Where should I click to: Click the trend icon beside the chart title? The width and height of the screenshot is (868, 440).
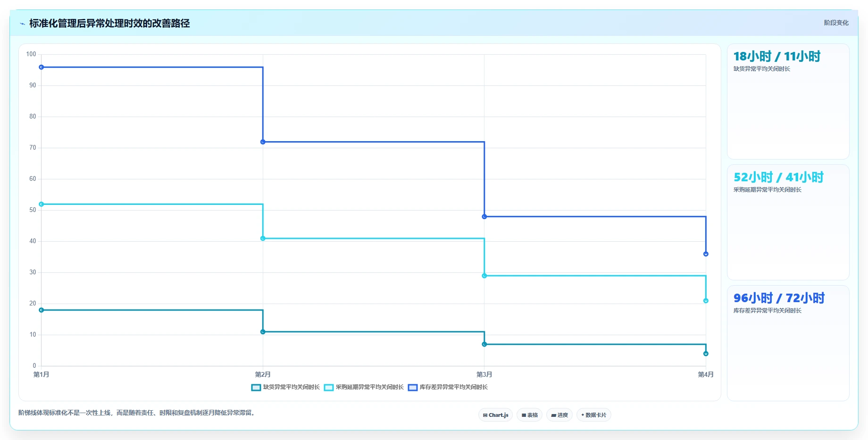tap(22, 24)
